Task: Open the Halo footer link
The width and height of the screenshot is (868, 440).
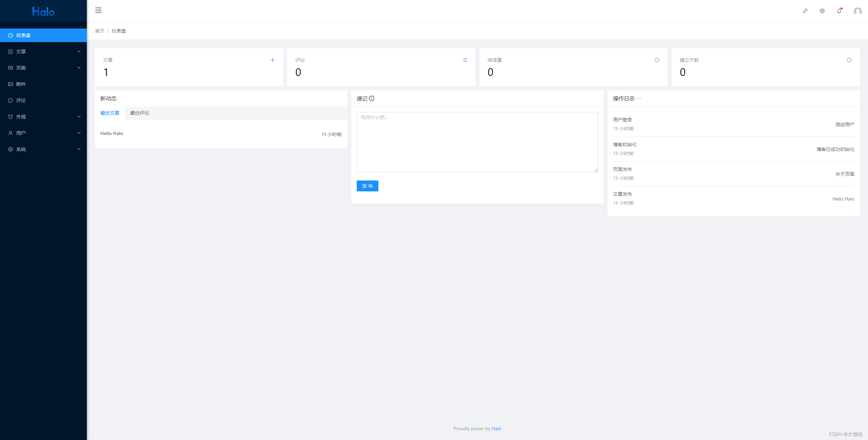Action: pyautogui.click(x=496, y=428)
